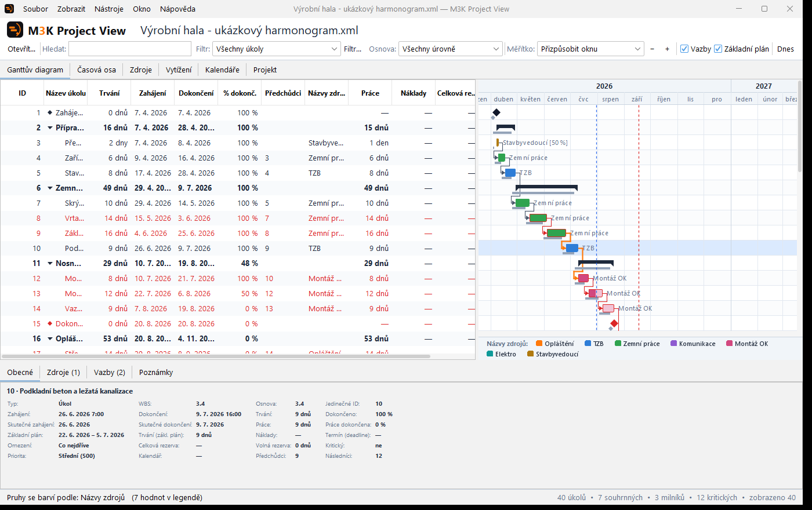Click the minus zoom out button

coord(652,49)
